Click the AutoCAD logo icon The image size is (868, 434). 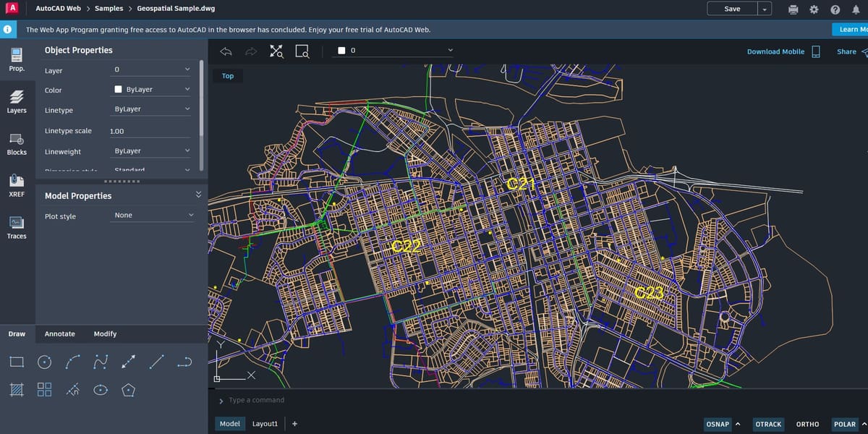11,9
